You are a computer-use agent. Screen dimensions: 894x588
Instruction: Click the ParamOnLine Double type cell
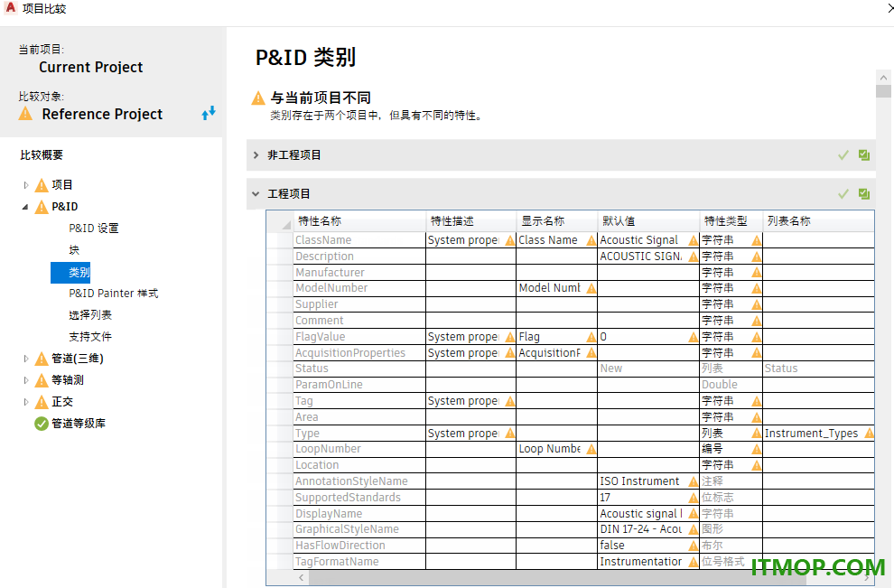click(731, 385)
